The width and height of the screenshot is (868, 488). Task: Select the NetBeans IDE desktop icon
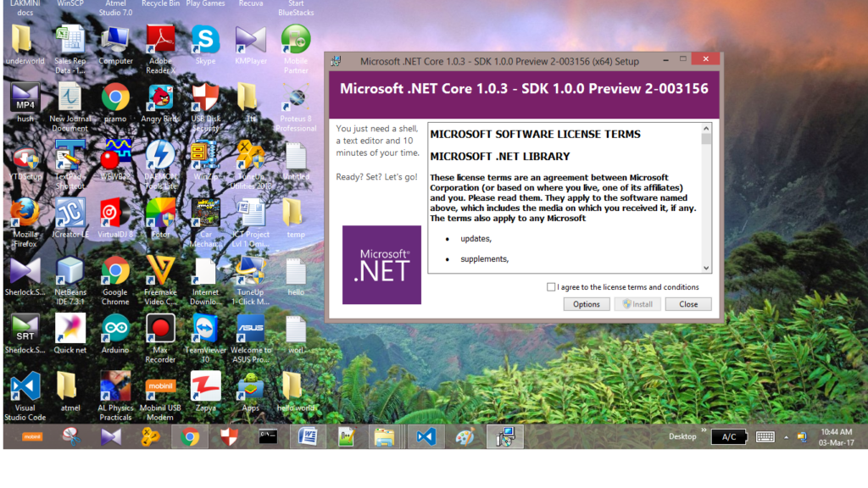pyautogui.click(x=70, y=281)
